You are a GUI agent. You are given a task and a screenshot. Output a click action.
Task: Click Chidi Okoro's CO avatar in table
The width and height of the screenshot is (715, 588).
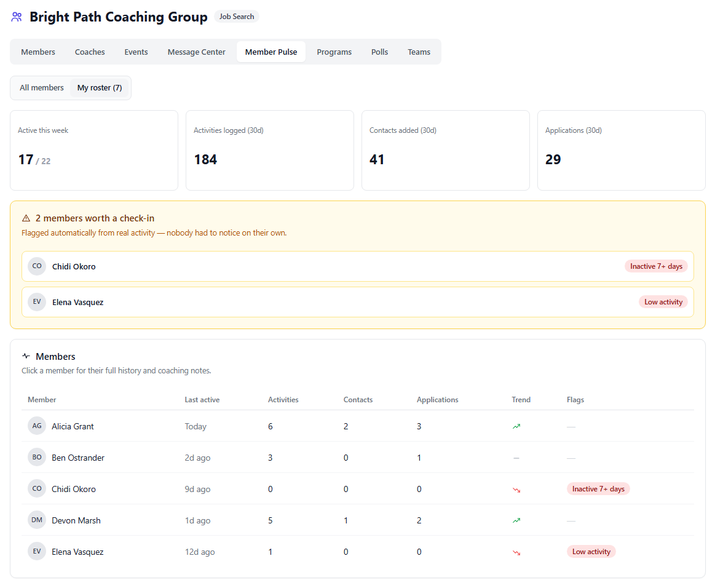pos(37,488)
